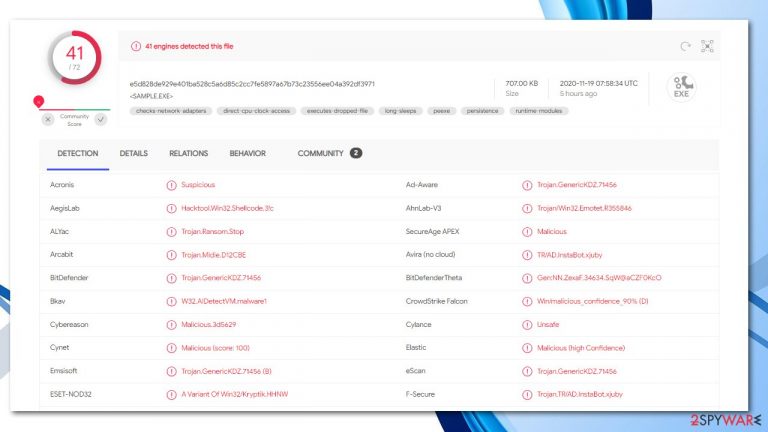Viewport: 768px width, 432px height.
Task: Open the BEHAVIOR tab
Action: point(248,153)
